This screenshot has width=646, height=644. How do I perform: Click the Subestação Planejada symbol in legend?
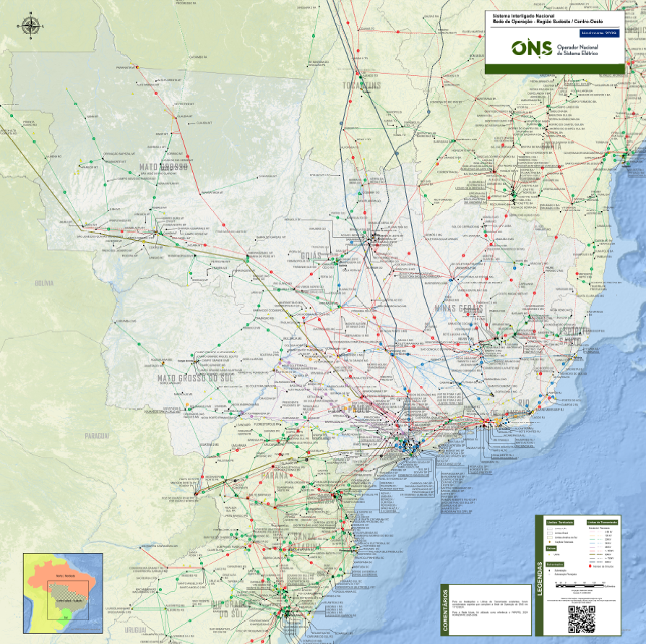549,574
